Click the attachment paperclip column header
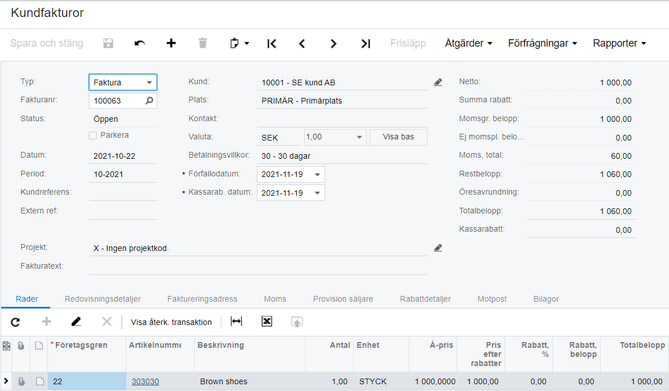The image size is (669, 391). [x=20, y=346]
